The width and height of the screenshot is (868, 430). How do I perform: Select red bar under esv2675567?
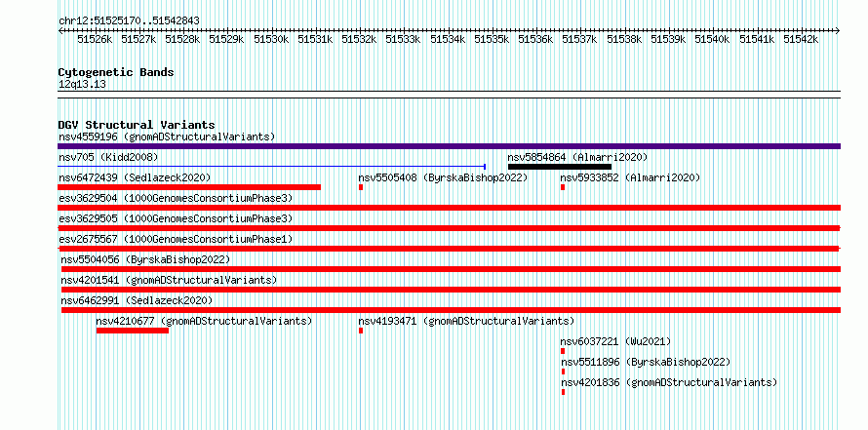449,249
